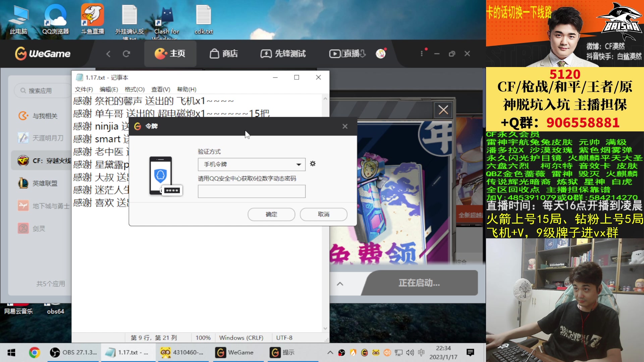Open the cdk.txt desktop file
The height and width of the screenshot is (362, 644).
pos(204,19)
